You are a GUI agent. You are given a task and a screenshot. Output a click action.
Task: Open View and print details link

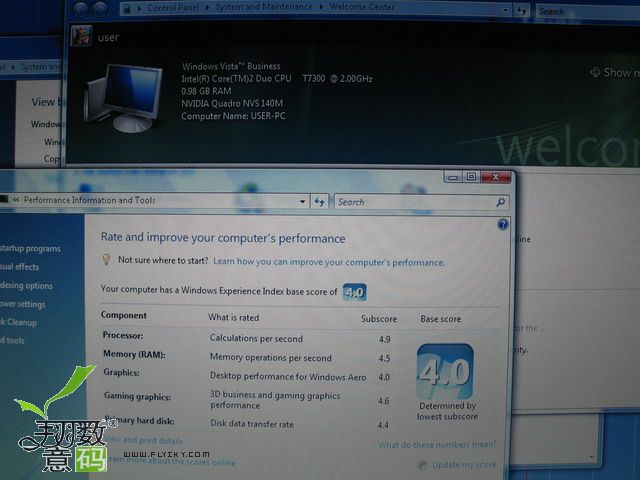coord(144,440)
